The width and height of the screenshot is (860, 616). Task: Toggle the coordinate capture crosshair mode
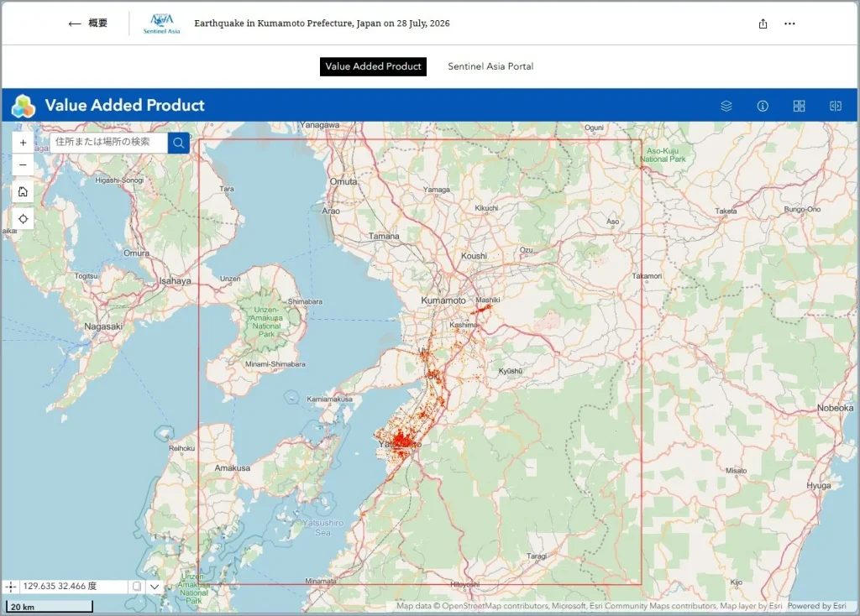click(x=11, y=587)
